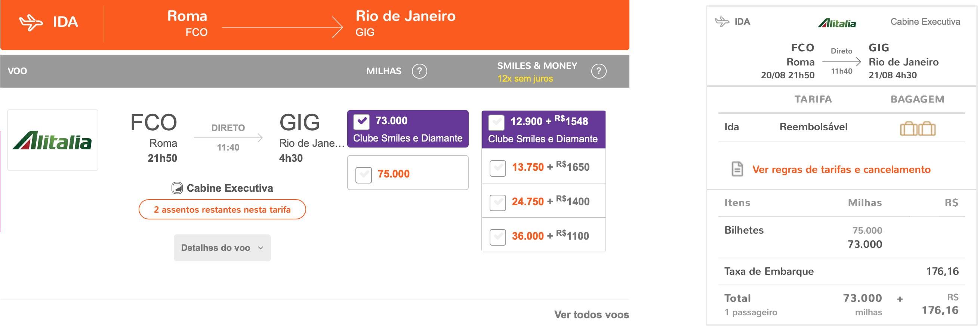Click the 2 assentos restantes nesta tarifa badge
Image resolution: width=980 pixels, height=328 pixels.
[x=222, y=209]
